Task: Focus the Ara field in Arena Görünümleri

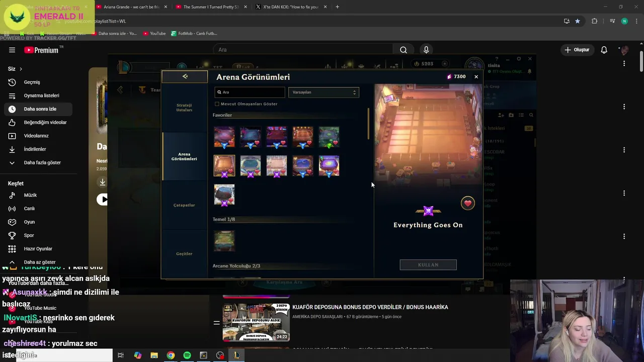Action: tap(250, 92)
